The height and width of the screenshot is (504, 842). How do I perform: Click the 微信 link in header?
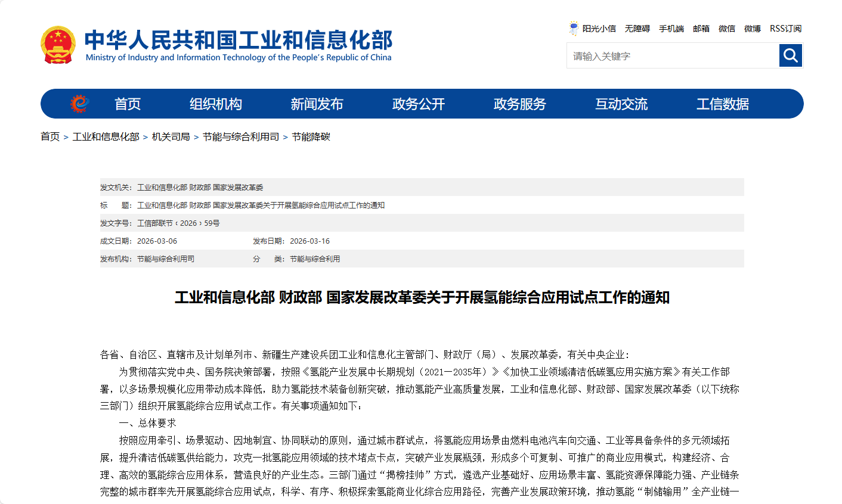click(726, 29)
